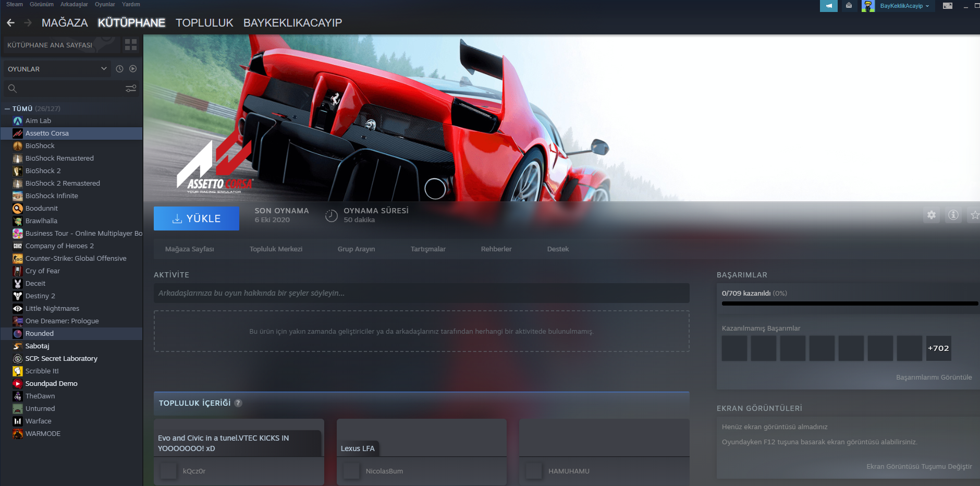Enter Big Picture mode via top-right icon

pos(948,6)
